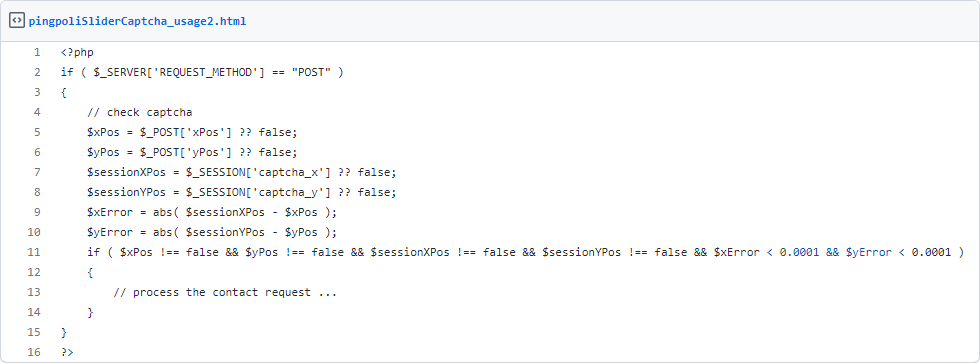Click the '// check captcha' comment
The height and width of the screenshot is (363, 980).
pyautogui.click(x=140, y=112)
